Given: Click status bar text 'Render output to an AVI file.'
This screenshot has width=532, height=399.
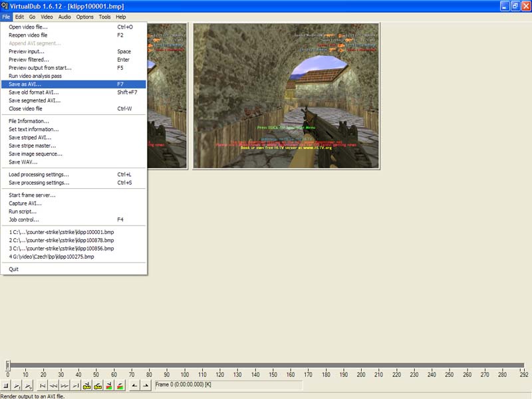Looking at the screenshot, I should pos(33,396).
